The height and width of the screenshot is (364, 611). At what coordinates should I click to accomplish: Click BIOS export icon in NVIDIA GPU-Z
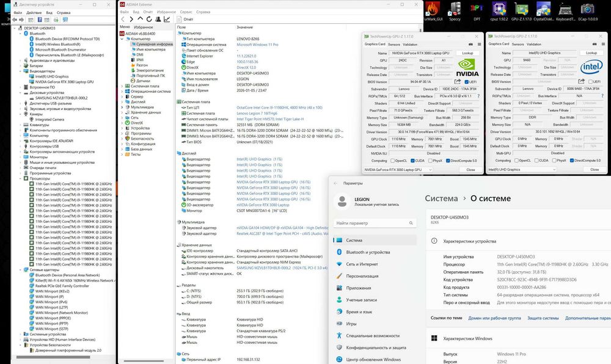click(458, 82)
